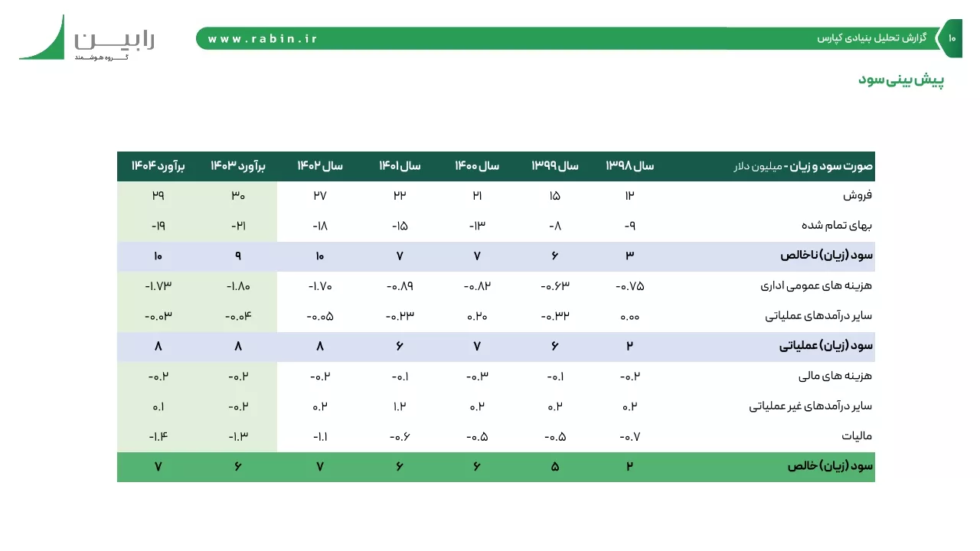Select the report title in the green header bar
The width and height of the screenshot is (980, 551).
point(872,38)
